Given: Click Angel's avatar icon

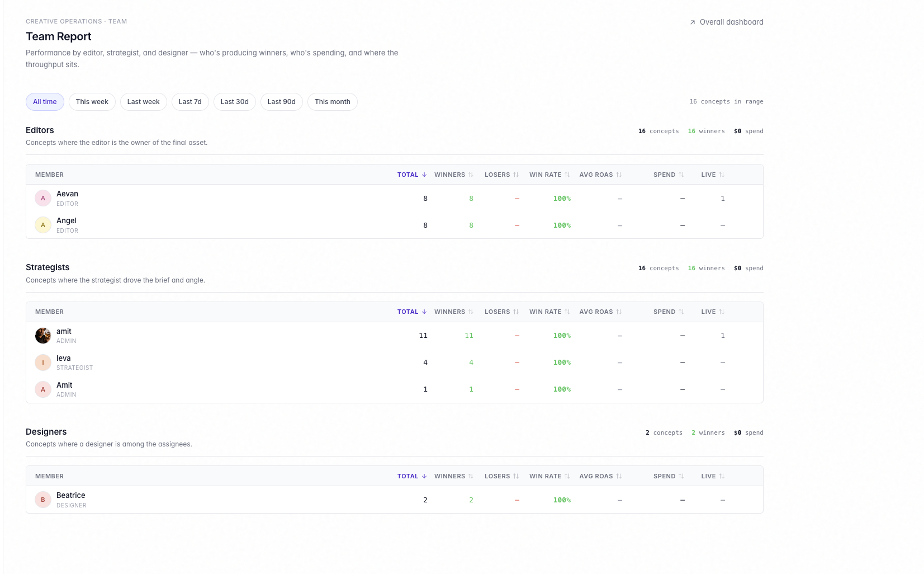Looking at the screenshot, I should coord(42,225).
